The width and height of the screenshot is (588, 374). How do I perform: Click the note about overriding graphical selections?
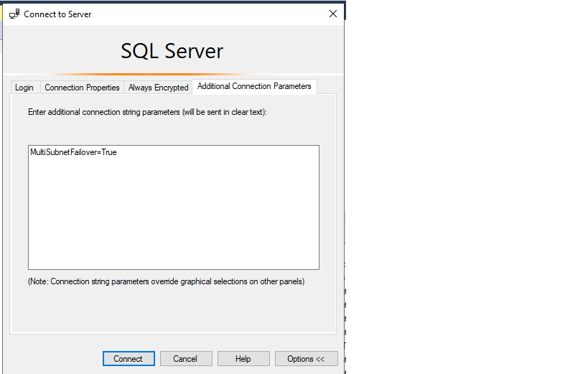166,281
